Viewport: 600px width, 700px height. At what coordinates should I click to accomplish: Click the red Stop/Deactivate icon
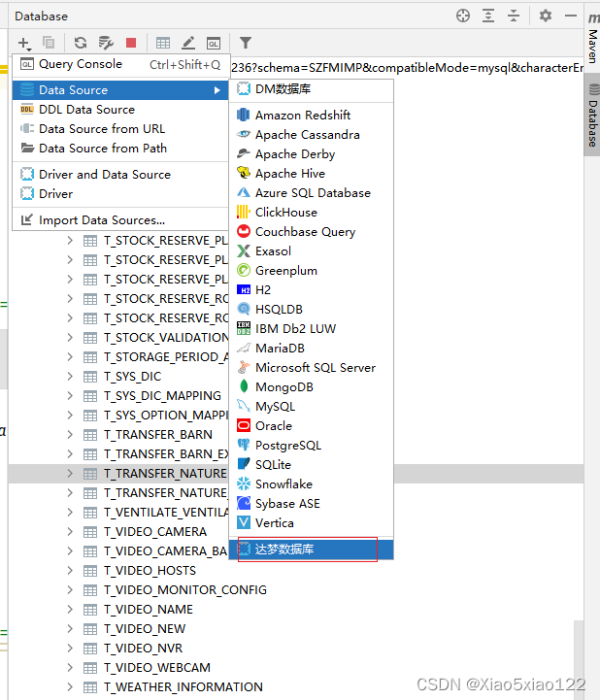(x=131, y=43)
